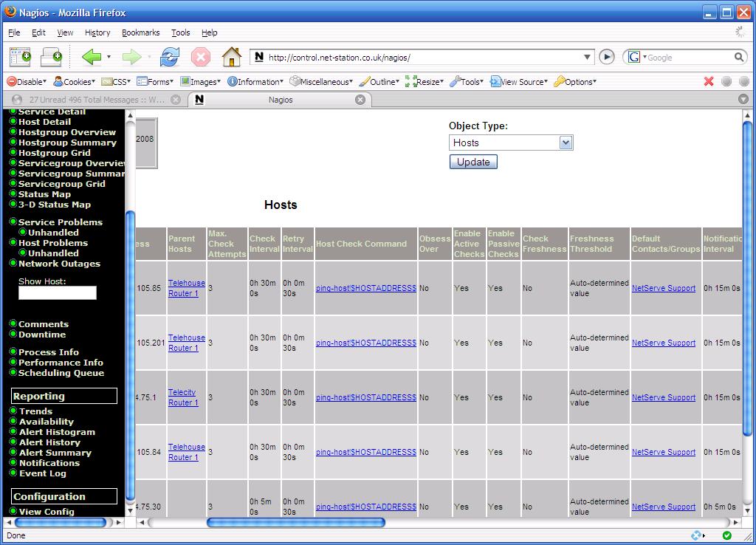Open the Information web developer menu
Screen dimensions: 756x545
coord(255,82)
